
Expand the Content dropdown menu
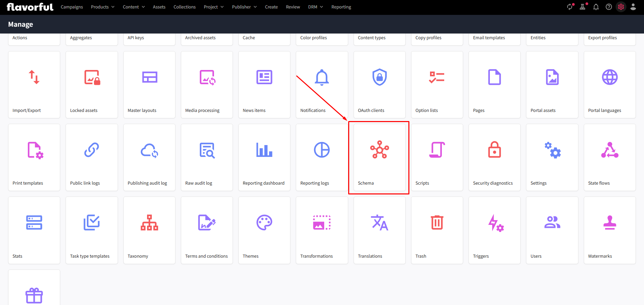coord(134,7)
